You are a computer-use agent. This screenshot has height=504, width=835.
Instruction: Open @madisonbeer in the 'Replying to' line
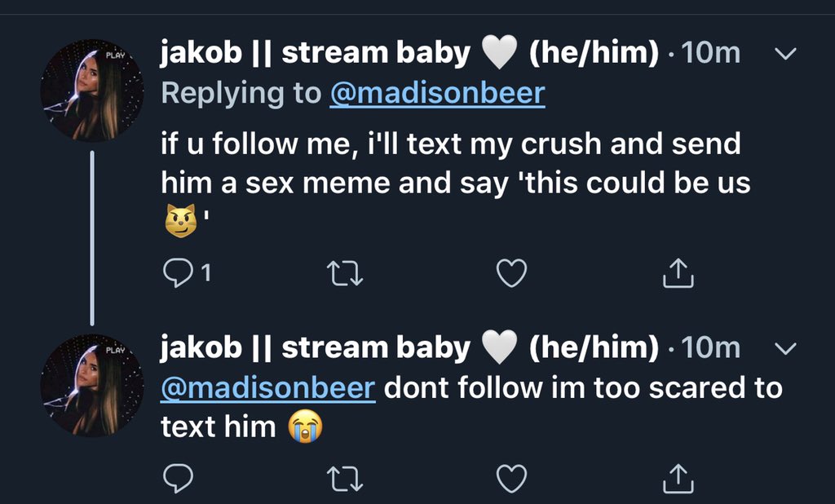(x=436, y=93)
